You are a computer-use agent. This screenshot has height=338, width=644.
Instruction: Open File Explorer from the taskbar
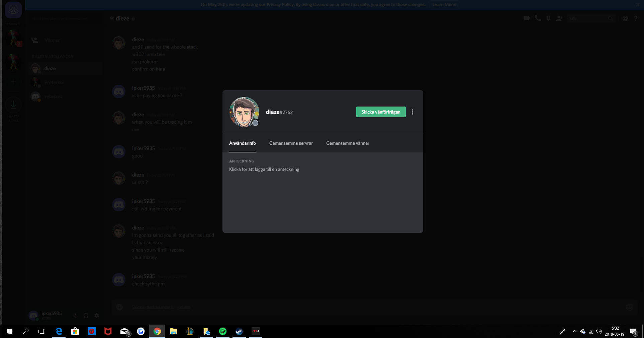[174, 331]
